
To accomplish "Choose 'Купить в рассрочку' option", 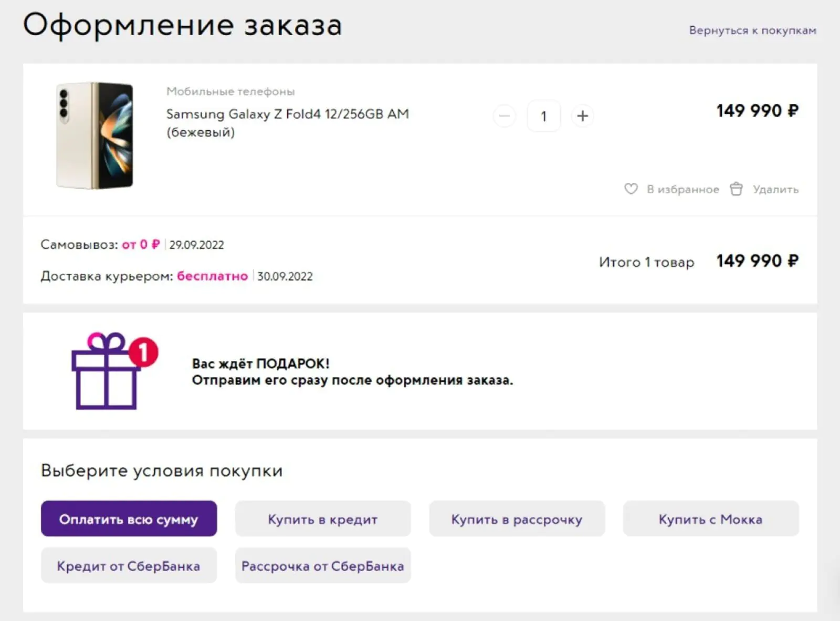I will tap(517, 519).
